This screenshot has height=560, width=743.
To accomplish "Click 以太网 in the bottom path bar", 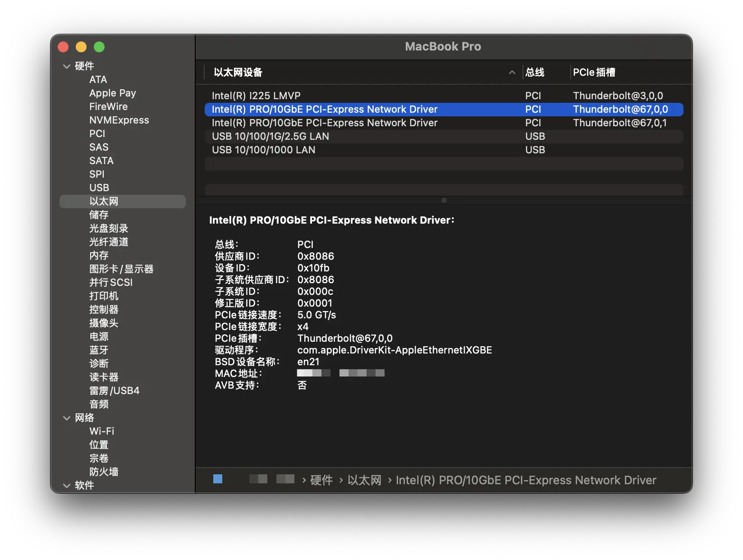I will click(x=364, y=480).
